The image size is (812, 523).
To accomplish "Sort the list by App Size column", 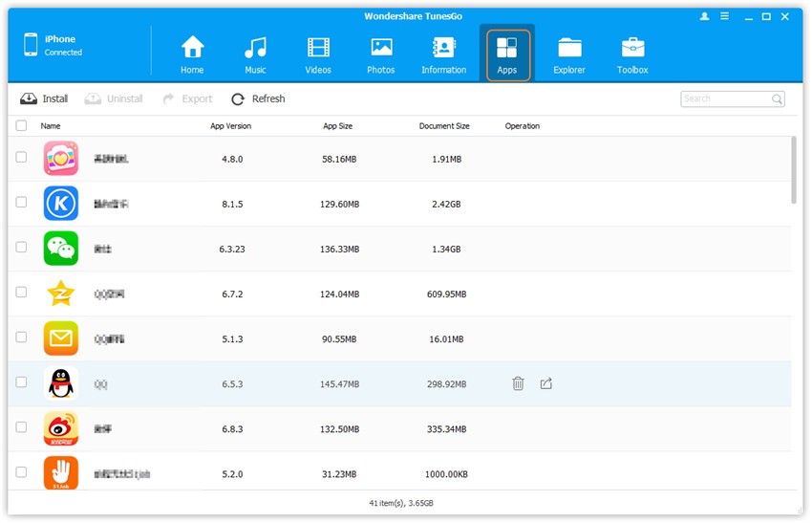I will [x=337, y=126].
